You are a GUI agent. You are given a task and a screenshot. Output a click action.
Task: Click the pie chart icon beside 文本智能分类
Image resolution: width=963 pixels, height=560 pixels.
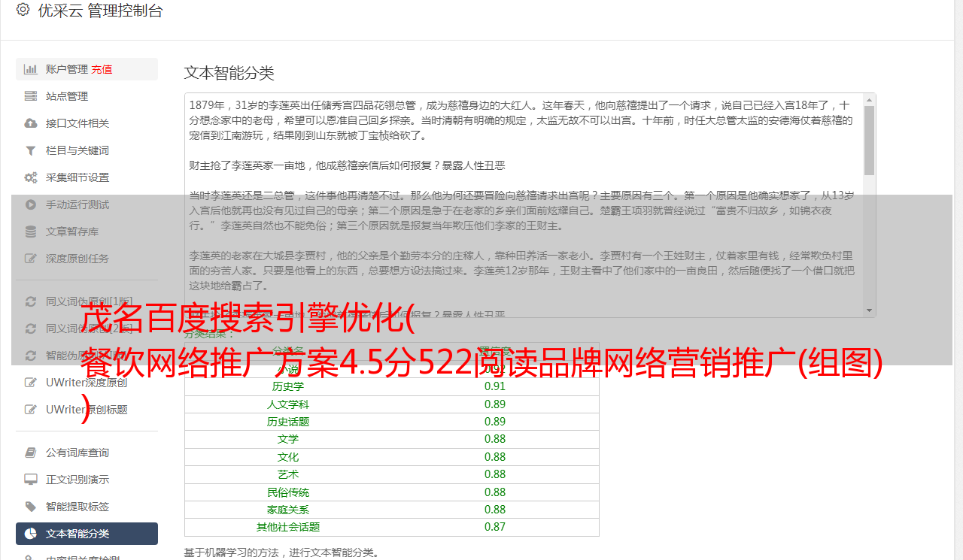point(31,534)
